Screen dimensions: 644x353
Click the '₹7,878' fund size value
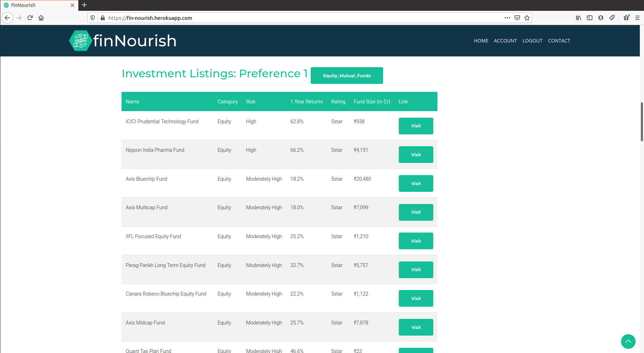(x=361, y=323)
